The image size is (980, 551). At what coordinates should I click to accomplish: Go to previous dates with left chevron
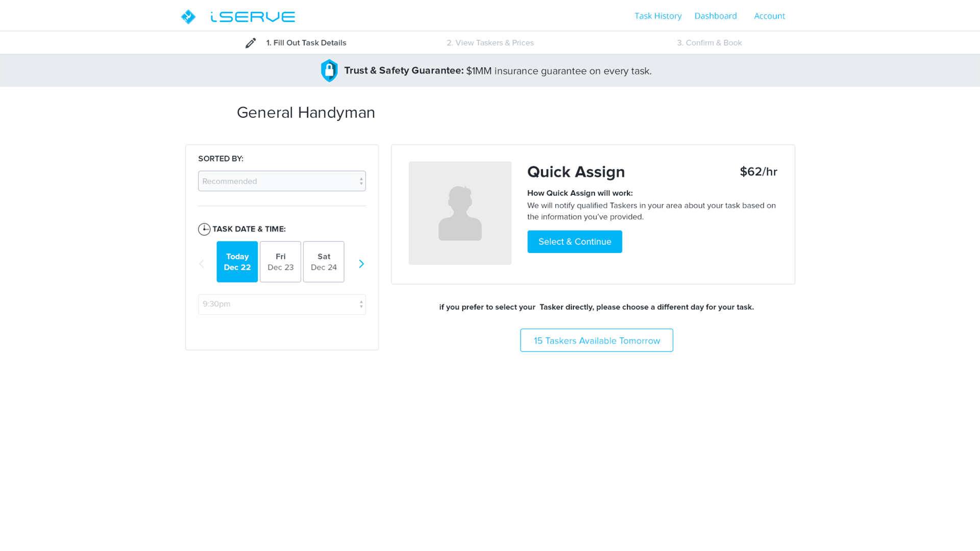[202, 264]
